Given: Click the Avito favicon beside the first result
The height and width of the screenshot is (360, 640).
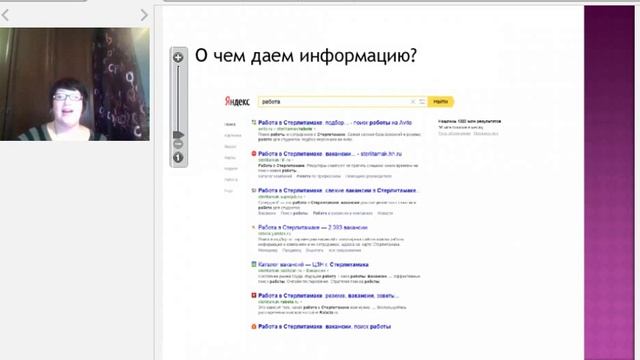Looking at the screenshot, I should click(253, 122).
